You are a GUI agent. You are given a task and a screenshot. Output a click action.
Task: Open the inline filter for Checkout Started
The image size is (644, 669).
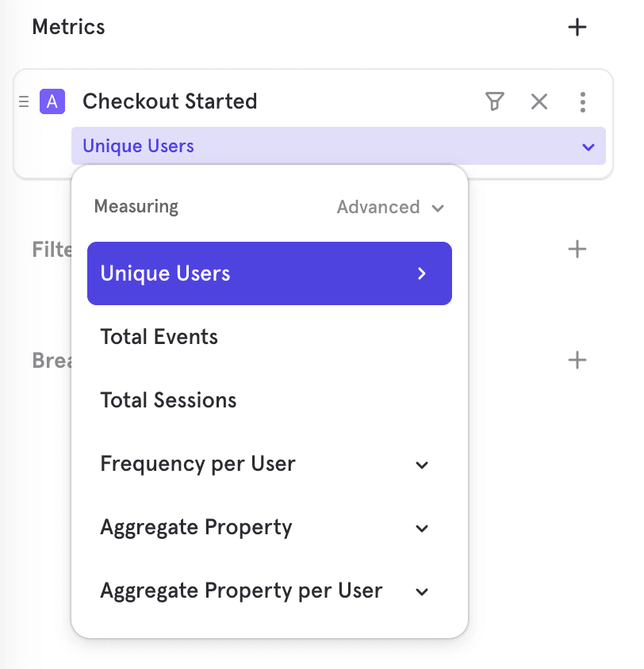click(495, 101)
